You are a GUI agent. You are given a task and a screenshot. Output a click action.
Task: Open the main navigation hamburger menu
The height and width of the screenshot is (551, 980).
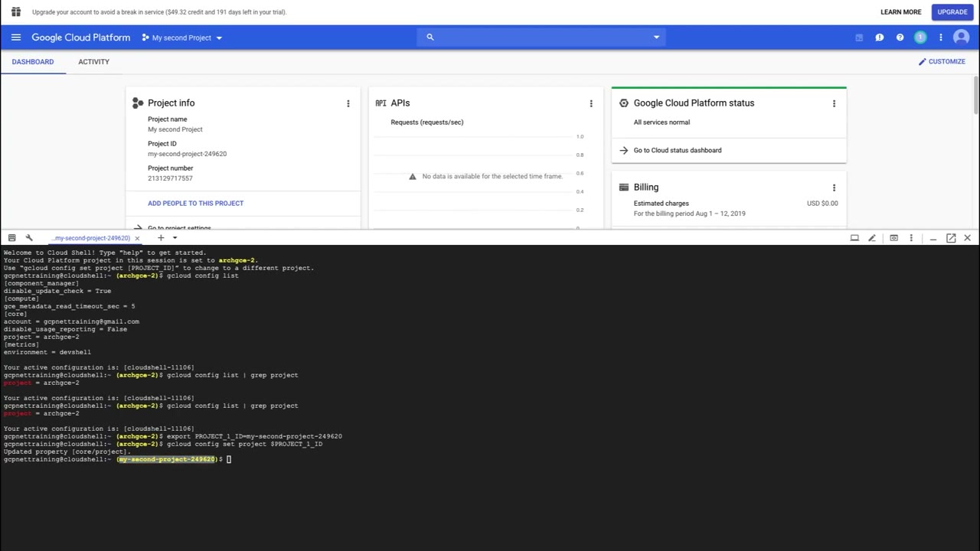coord(15,37)
